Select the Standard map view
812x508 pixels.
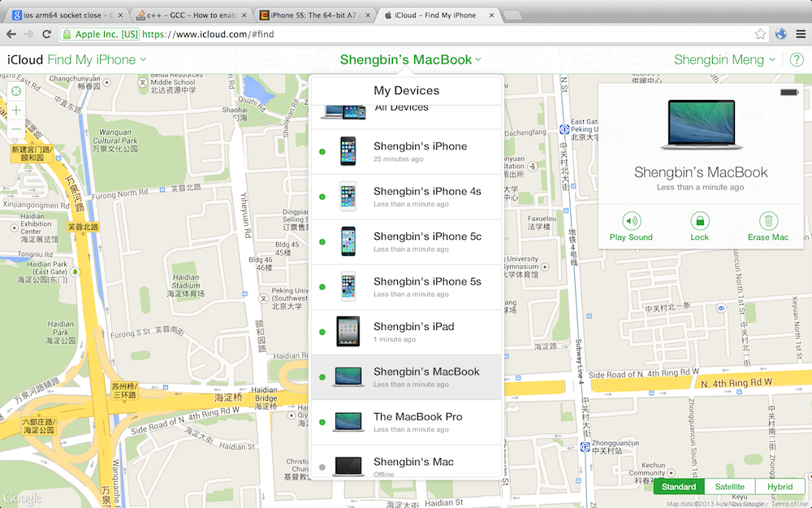(678, 487)
